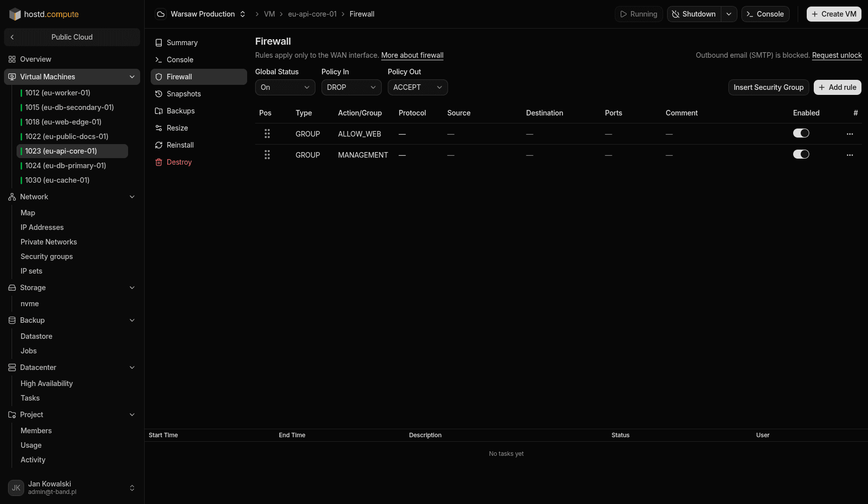The image size is (868, 504).
Task: Open user menu for Jan Kowalski
Action: [x=72, y=488]
